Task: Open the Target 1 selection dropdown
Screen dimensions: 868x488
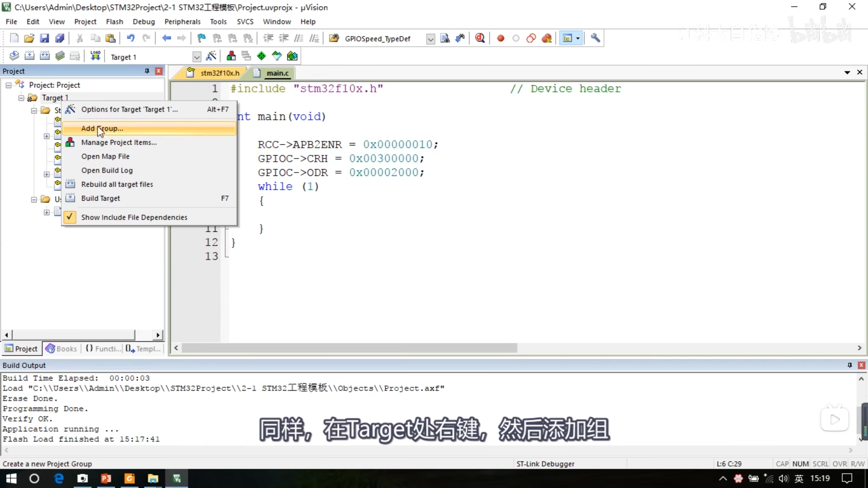Action: 197,57
